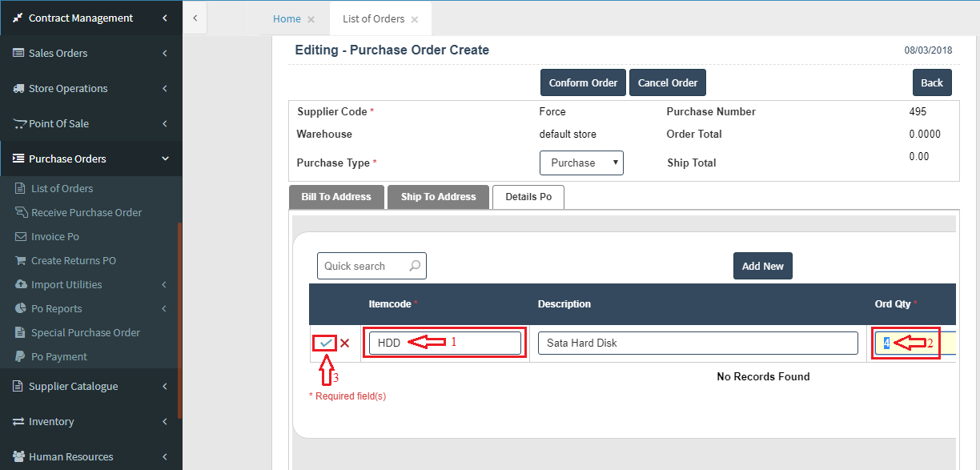Open Po Payment from the sidebar

tap(59, 356)
